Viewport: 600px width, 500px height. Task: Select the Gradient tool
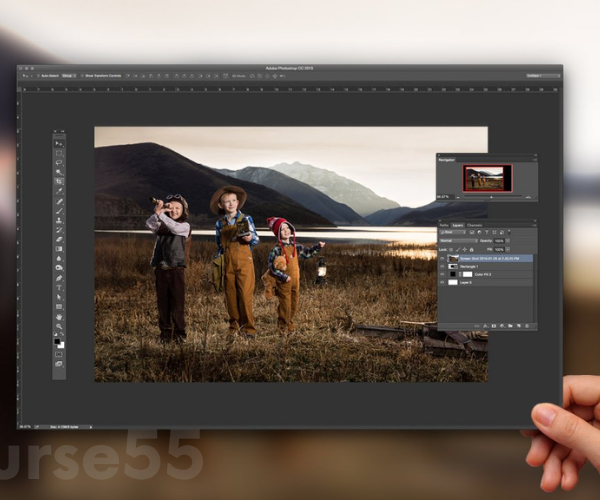coord(59,249)
